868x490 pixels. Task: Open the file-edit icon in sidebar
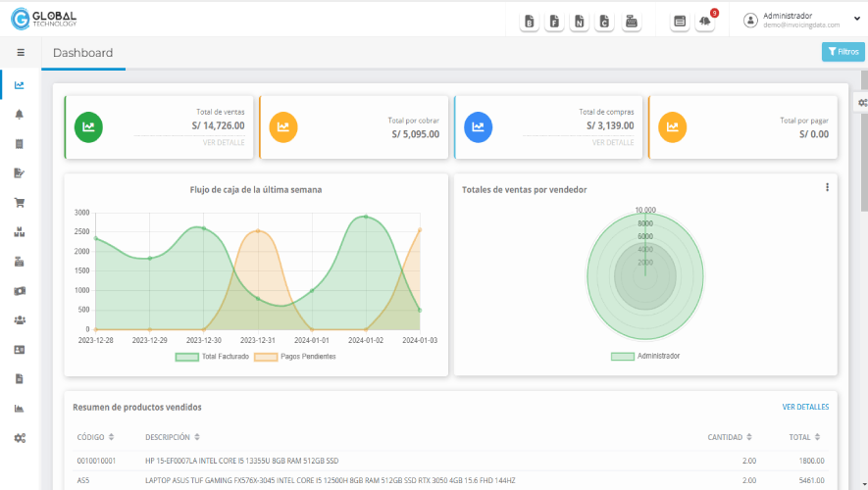(20, 173)
